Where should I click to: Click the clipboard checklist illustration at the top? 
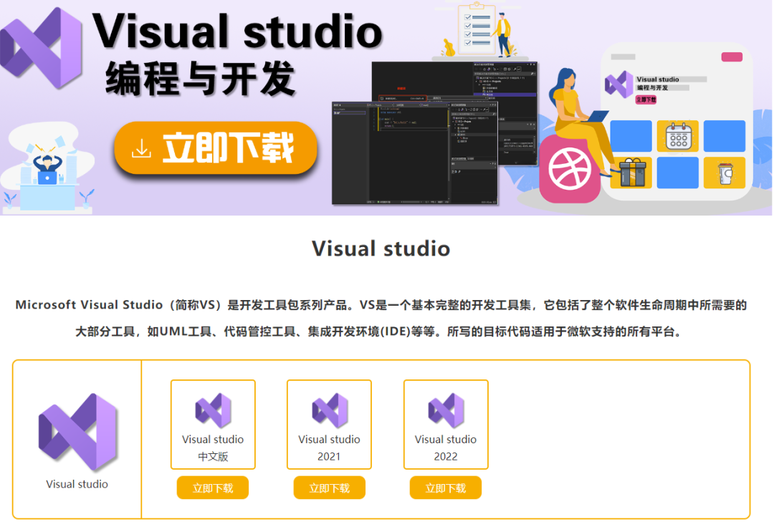[x=477, y=29]
